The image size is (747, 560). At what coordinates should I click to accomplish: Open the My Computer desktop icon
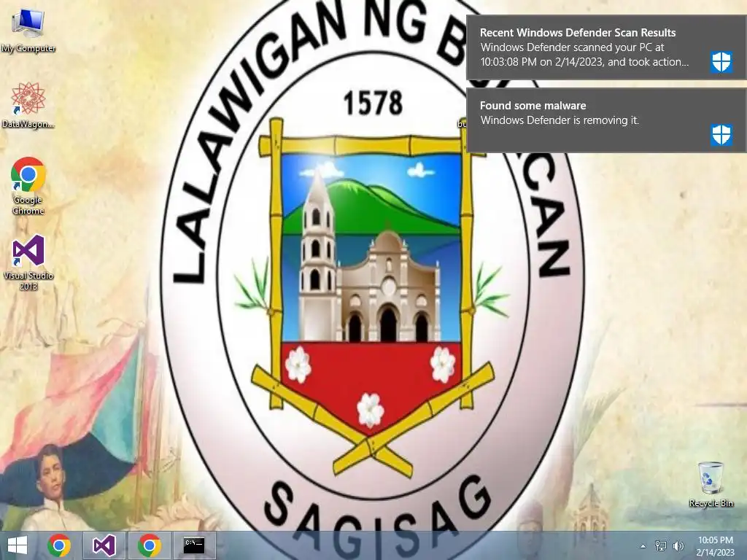[x=28, y=31]
